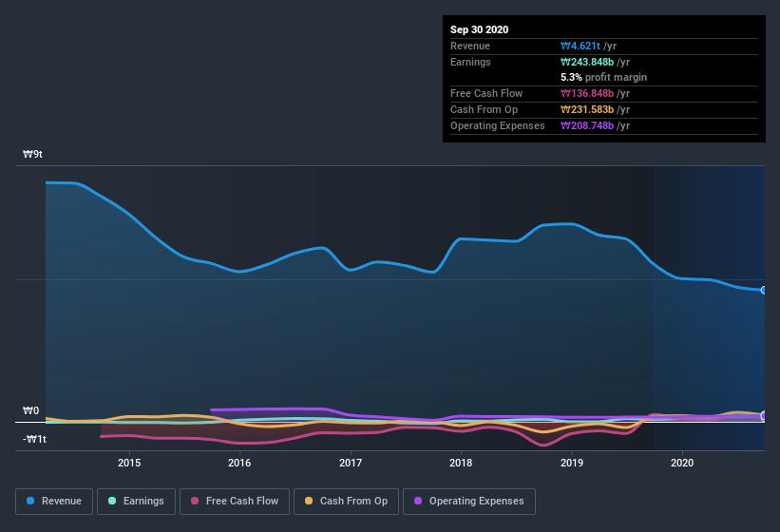
Task: Click the 2020 x-axis label
Action: click(x=682, y=463)
